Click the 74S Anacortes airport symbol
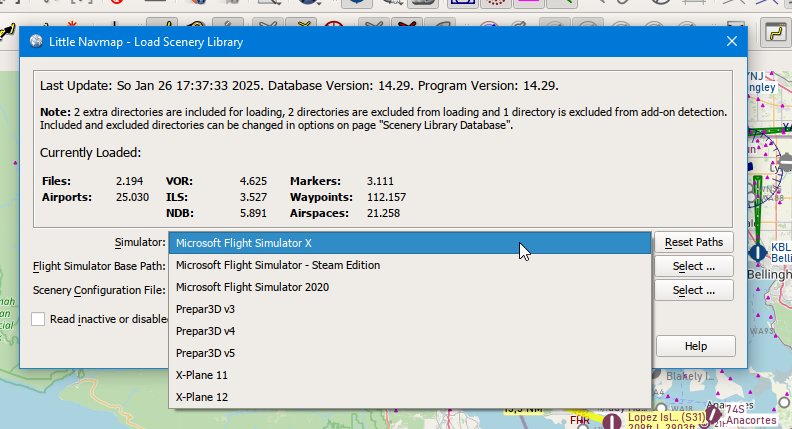The image size is (792, 429). [x=713, y=415]
